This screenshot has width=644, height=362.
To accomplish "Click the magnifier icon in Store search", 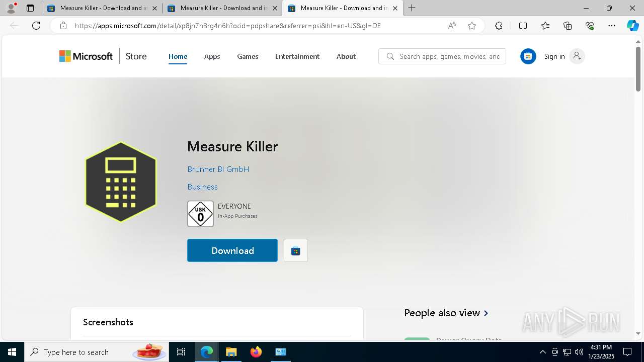I will 390,56.
